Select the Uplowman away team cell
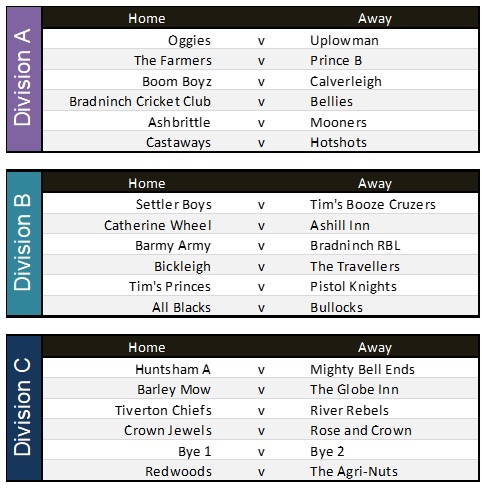Viewport: 482px width, 495px height. click(344, 41)
